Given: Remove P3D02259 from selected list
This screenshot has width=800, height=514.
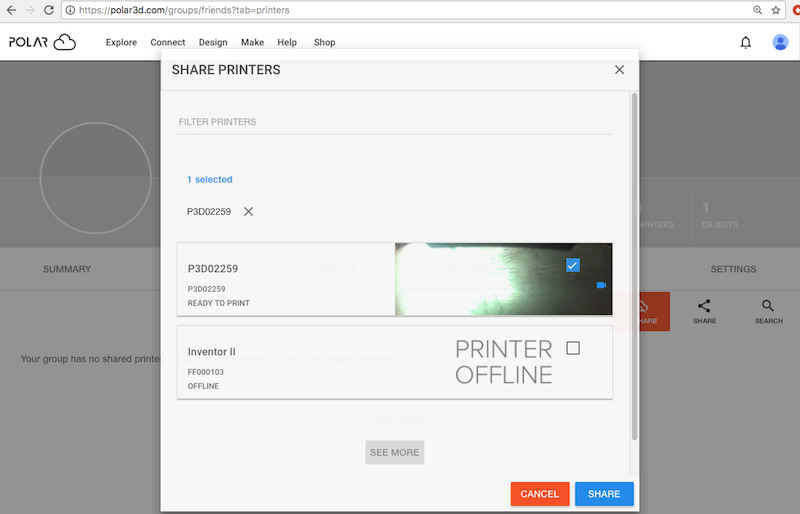Looking at the screenshot, I should [x=248, y=211].
